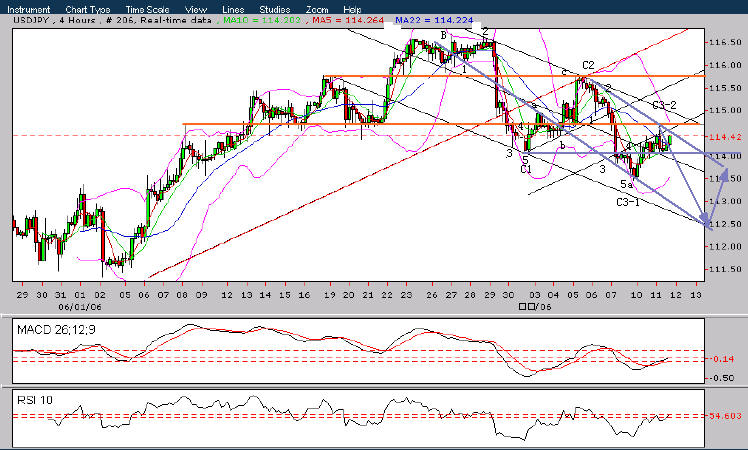
Task: Click the 112.50 price axis label
Action: (726, 224)
